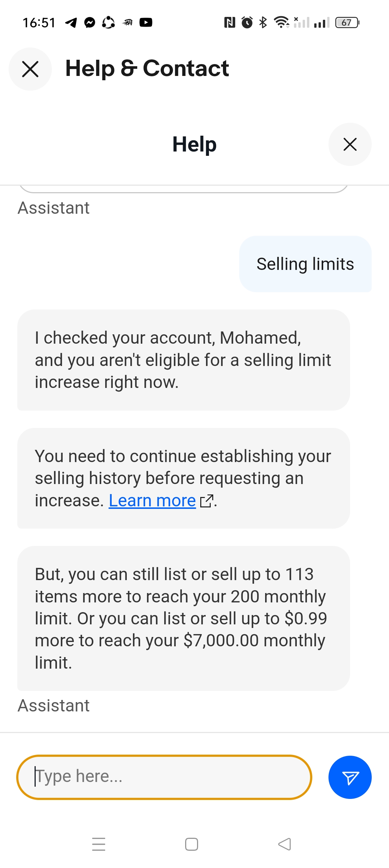Tap the Bluetooth status icon
Screen dimensions: 389x868
263,22
